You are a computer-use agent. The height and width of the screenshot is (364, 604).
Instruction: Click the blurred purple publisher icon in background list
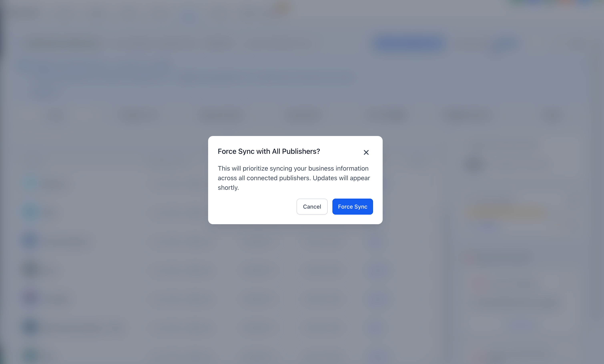click(x=30, y=298)
